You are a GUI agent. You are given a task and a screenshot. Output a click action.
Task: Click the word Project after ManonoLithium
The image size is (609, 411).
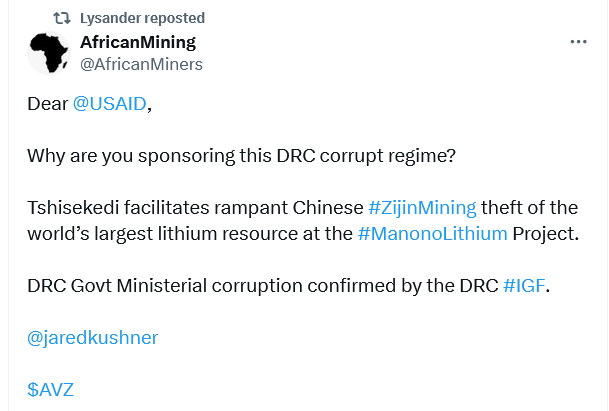pos(545,233)
